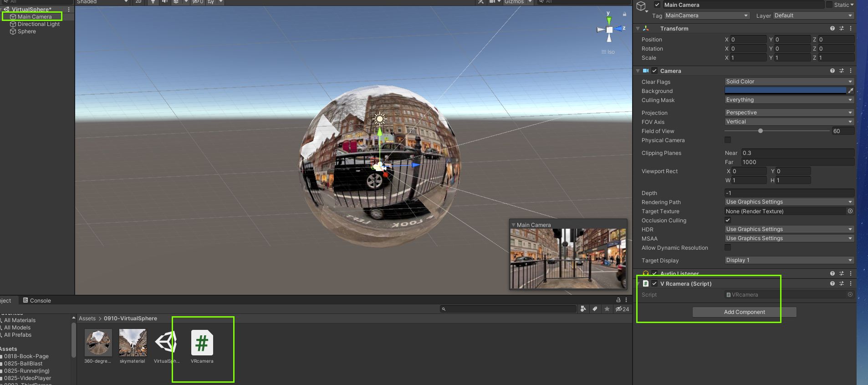Open Culling Mask Everything dropdown
Viewport: 868px width, 385px height.
click(x=789, y=100)
